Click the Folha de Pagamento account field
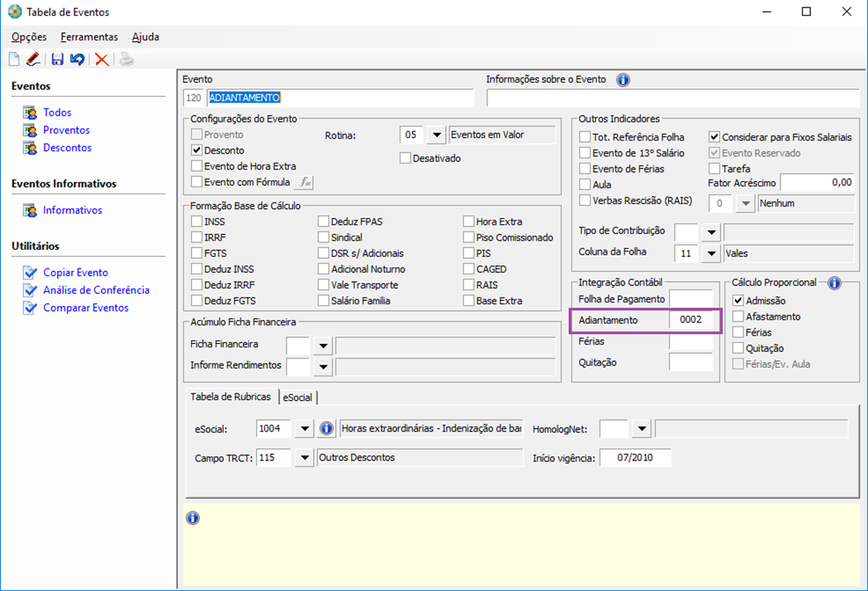Viewport: 868px width, 591px height. tap(691, 299)
